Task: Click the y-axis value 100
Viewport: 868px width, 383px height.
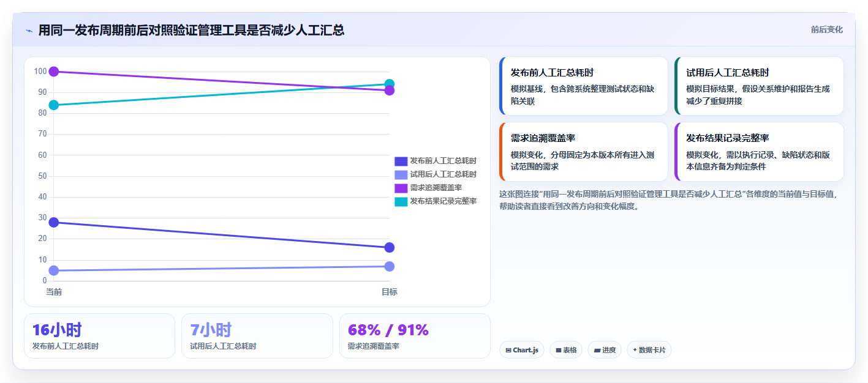Action: pos(40,72)
